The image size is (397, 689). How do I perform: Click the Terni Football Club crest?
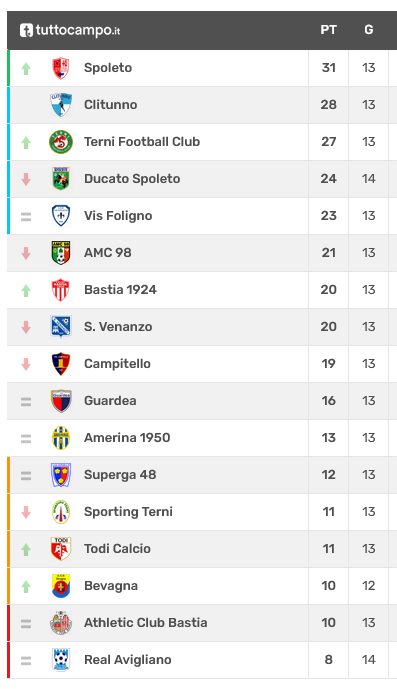(61, 142)
